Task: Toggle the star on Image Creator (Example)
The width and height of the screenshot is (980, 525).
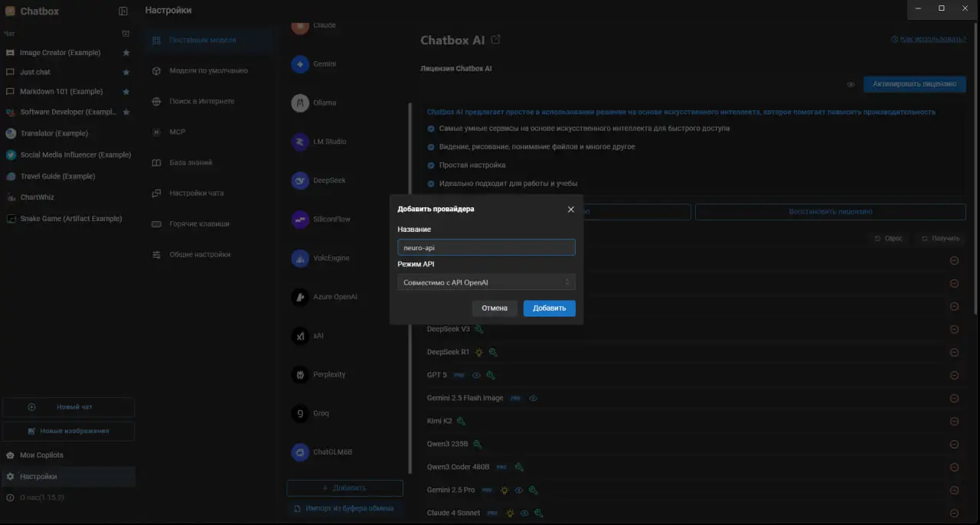Action: (x=126, y=53)
